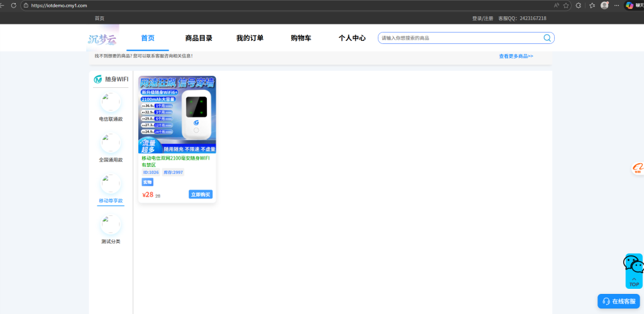The height and width of the screenshot is (314, 644).
Task: Click the 测试分类 label
Action: (x=111, y=241)
